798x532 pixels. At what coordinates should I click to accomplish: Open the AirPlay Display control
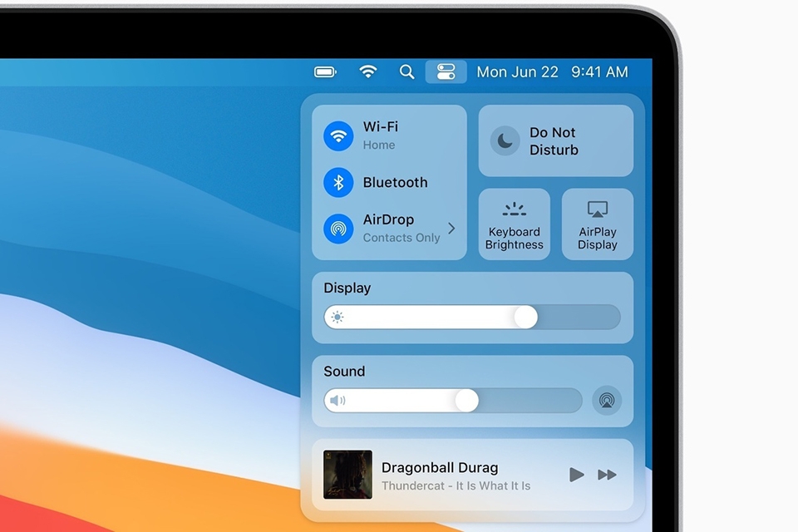597,224
